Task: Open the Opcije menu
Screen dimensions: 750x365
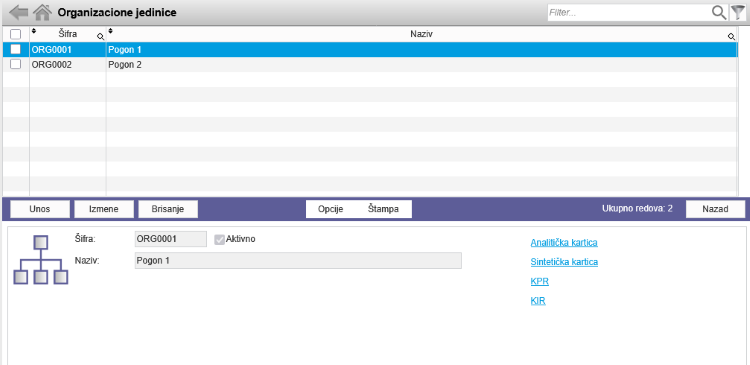Action: (x=331, y=209)
